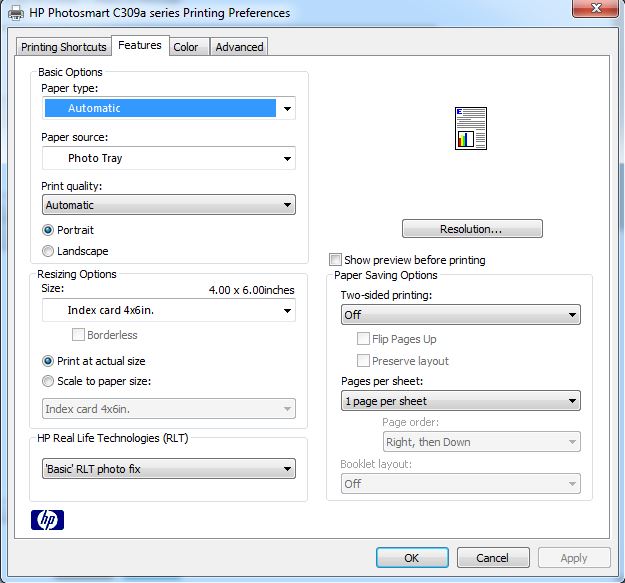This screenshot has height=583, width=625.
Task: Choose Scale to paper size option
Action: pyautogui.click(x=96, y=381)
